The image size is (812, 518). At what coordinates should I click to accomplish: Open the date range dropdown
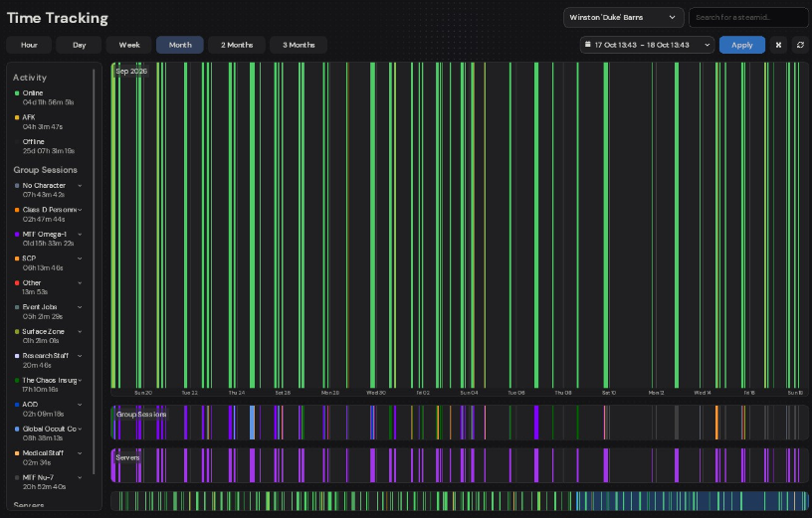click(647, 45)
